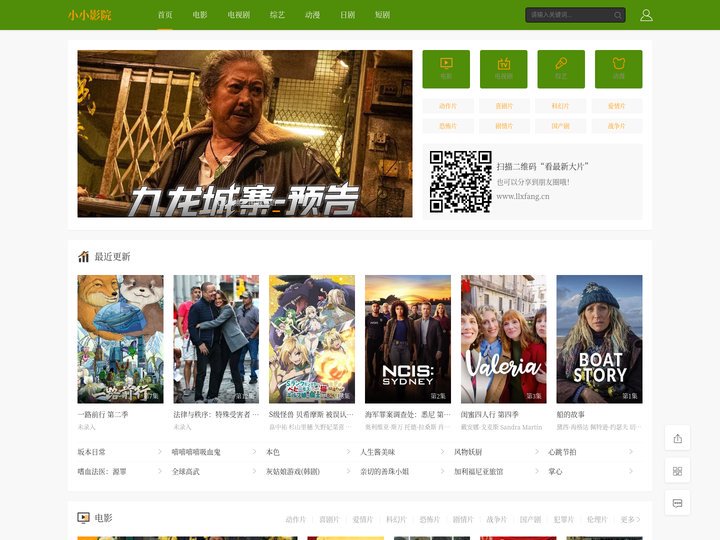
Task: Choose the 爱情片 genre tag
Action: (617, 106)
